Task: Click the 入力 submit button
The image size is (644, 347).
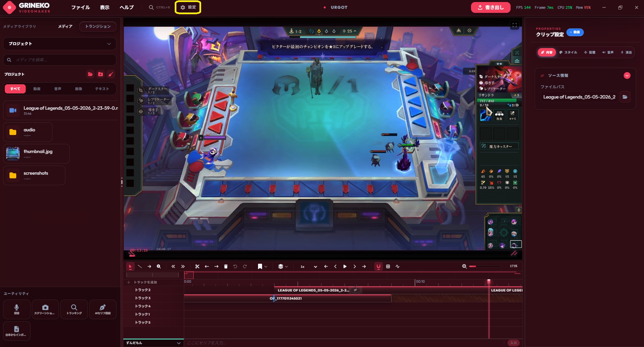Action: [514, 343]
